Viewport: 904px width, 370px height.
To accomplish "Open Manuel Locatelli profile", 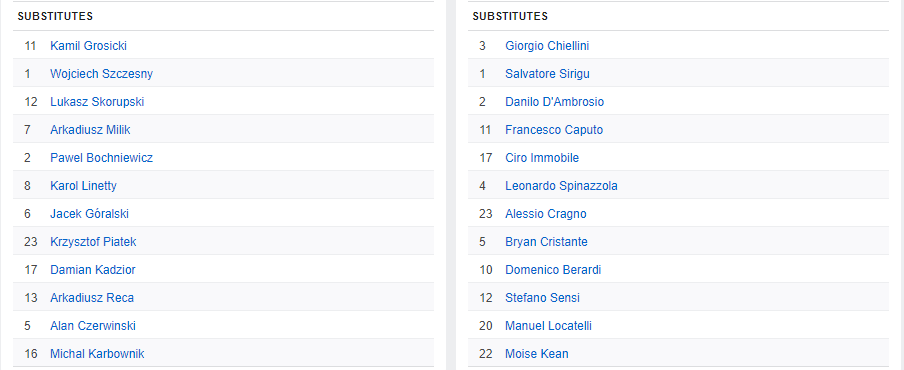I will coord(548,326).
